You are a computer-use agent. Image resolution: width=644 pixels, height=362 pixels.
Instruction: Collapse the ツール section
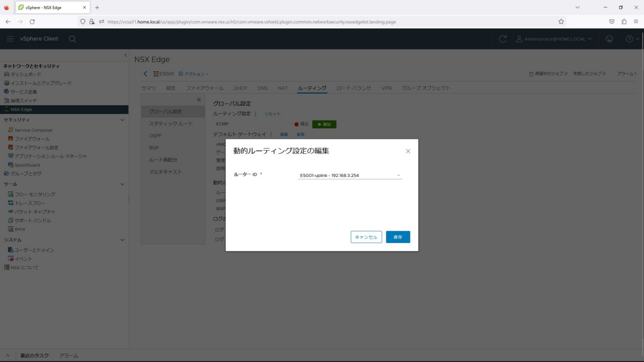coord(122,184)
